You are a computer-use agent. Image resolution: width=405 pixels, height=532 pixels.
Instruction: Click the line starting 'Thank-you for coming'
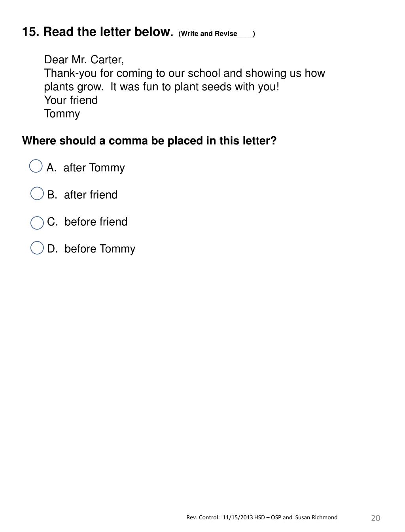pos(185,73)
